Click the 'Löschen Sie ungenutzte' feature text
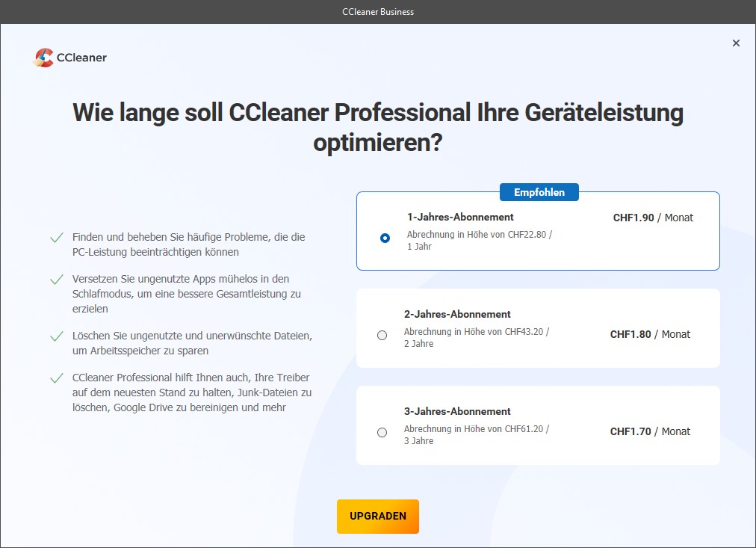The height and width of the screenshot is (548, 756). (193, 343)
